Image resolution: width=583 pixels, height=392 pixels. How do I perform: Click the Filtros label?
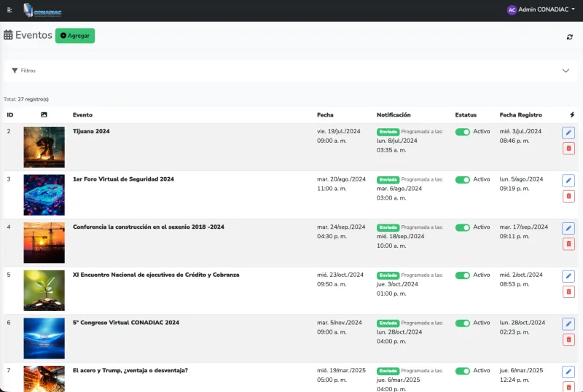click(28, 71)
